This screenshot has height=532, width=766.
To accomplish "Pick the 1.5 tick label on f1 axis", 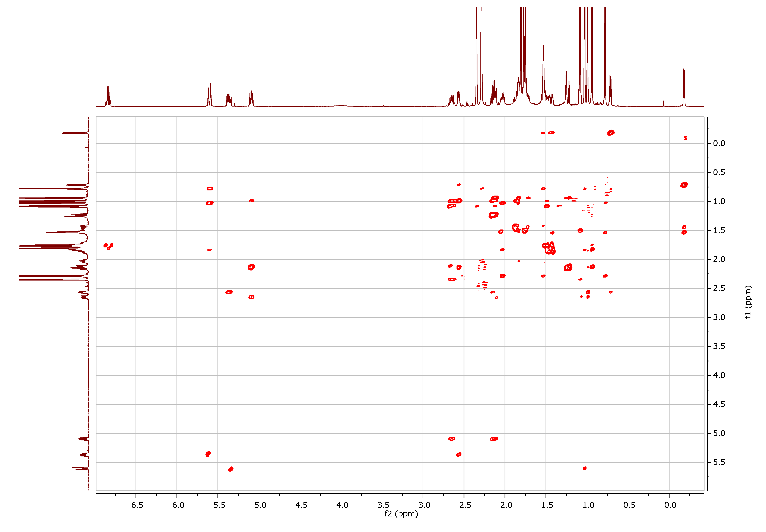I will [719, 230].
